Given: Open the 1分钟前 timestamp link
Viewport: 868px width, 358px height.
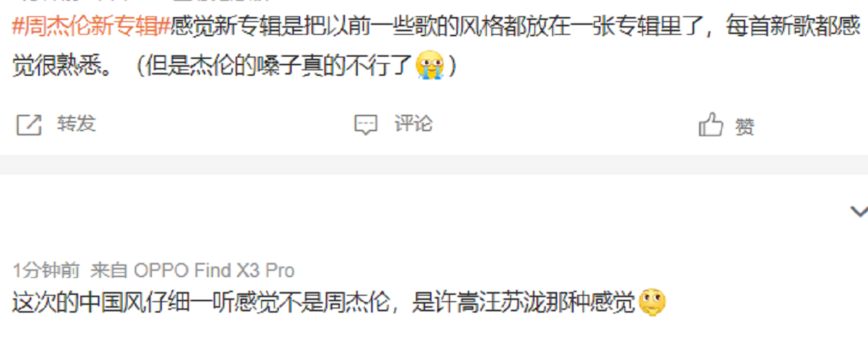Looking at the screenshot, I should click(46, 270).
